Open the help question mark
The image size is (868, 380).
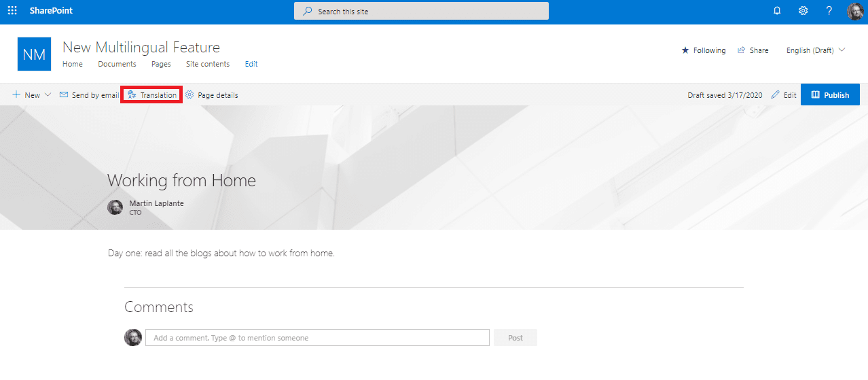(829, 11)
